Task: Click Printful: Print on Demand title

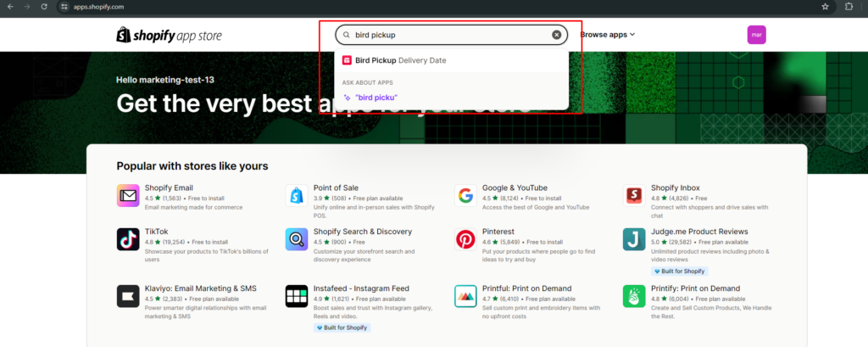Action: coord(527,288)
